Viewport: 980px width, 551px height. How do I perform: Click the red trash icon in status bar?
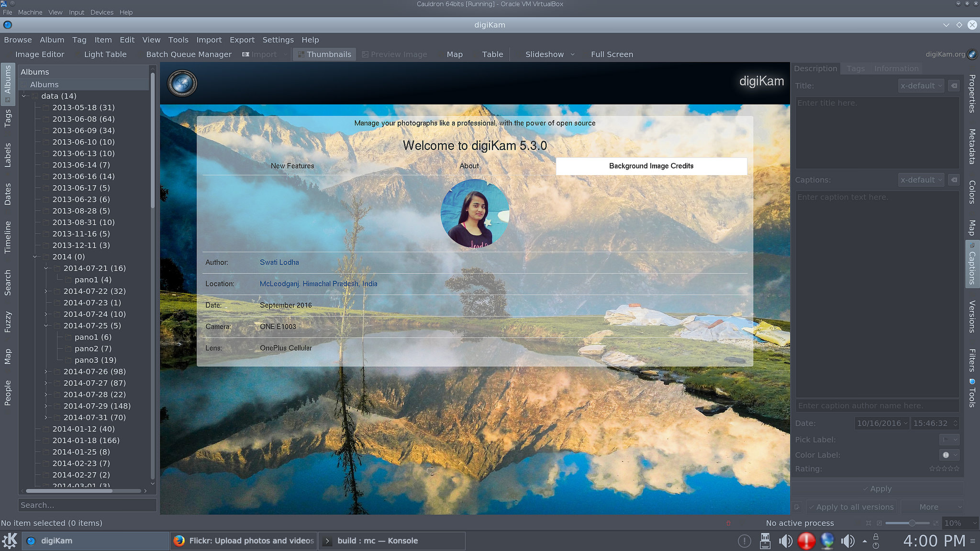728,523
